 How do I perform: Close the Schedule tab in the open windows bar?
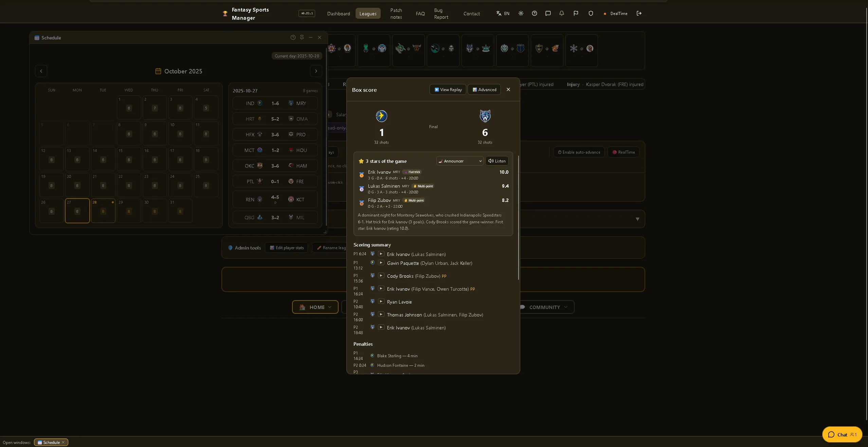tap(63, 442)
